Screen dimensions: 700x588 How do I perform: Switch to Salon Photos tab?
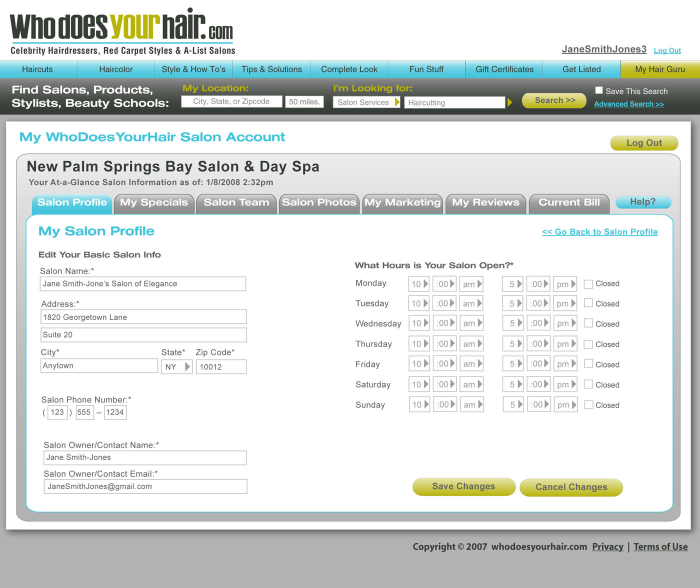(319, 203)
